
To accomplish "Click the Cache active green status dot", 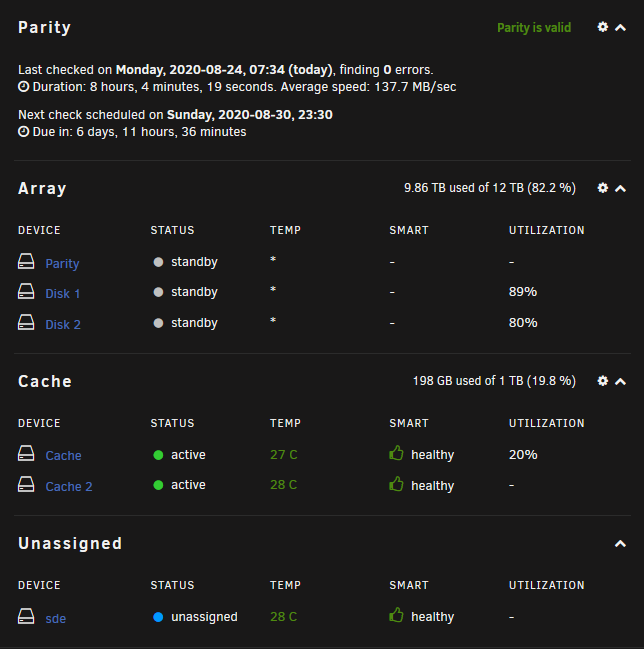I will pos(158,455).
